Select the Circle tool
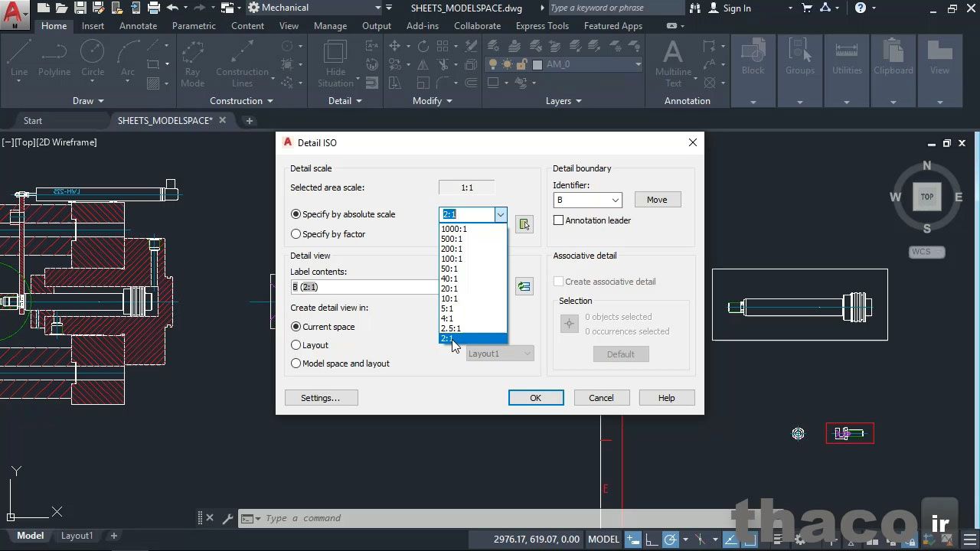 point(93,59)
